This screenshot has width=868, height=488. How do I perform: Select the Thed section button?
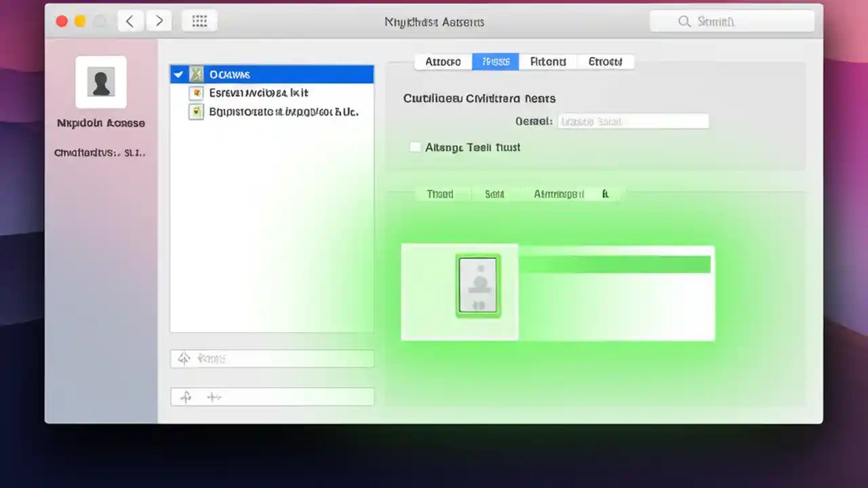click(x=439, y=194)
